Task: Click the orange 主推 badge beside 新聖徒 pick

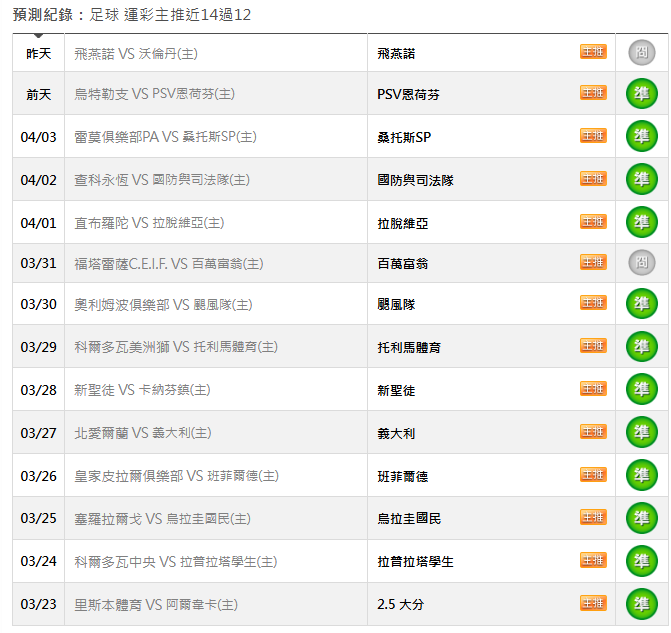Action: tap(593, 388)
